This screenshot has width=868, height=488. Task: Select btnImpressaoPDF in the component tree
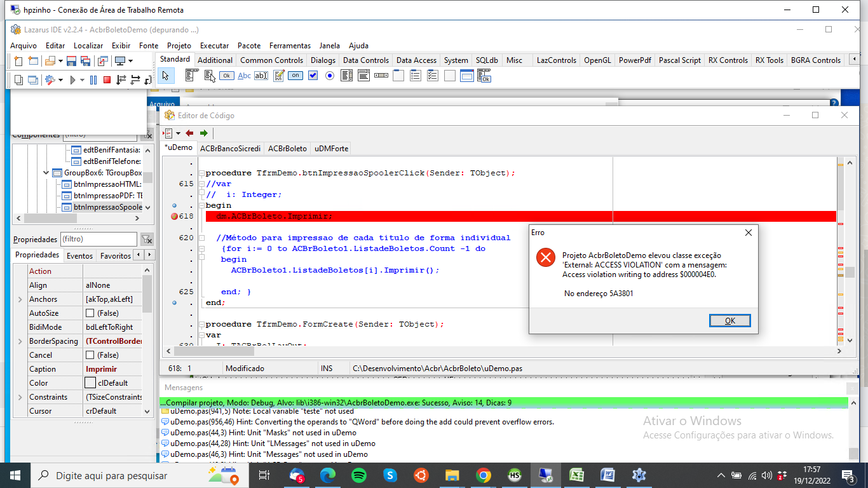(102, 196)
